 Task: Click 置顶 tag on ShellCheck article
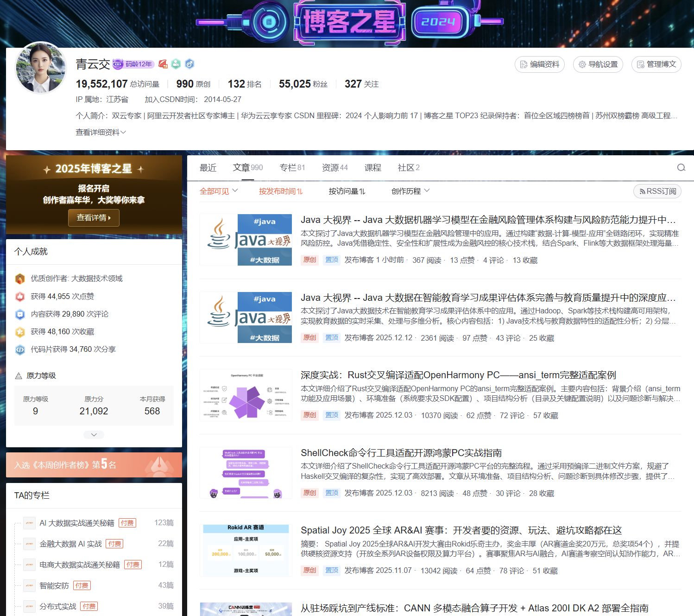(332, 493)
